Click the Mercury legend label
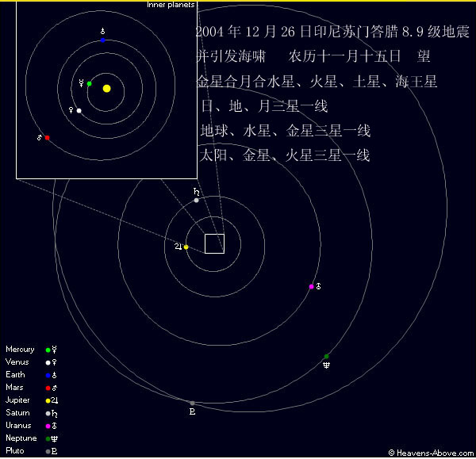 tap(20, 350)
